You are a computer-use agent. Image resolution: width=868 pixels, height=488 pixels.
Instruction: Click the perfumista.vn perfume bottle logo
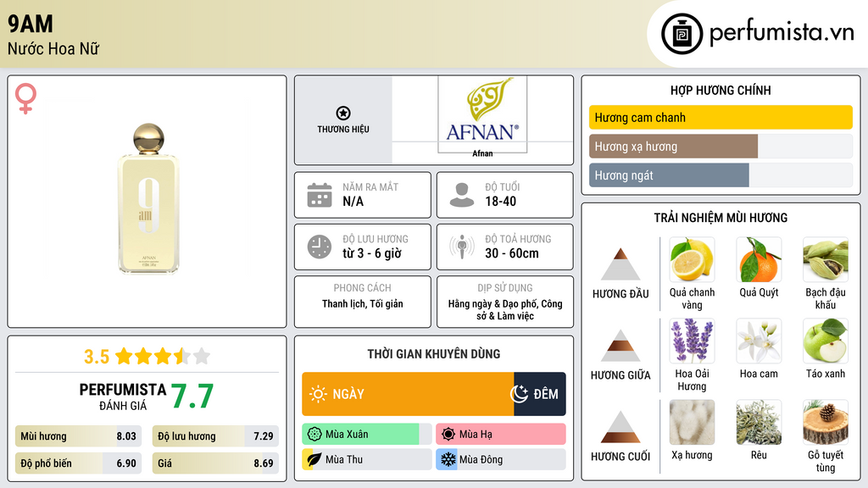681,34
